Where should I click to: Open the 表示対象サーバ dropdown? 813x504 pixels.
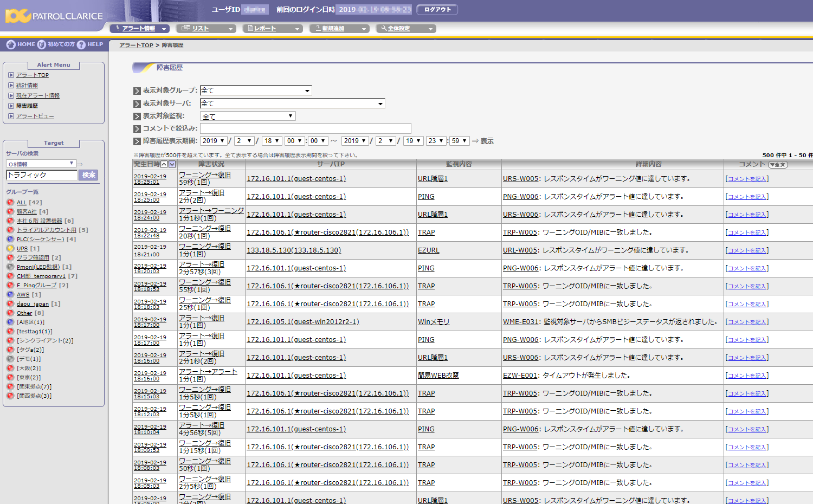point(293,104)
